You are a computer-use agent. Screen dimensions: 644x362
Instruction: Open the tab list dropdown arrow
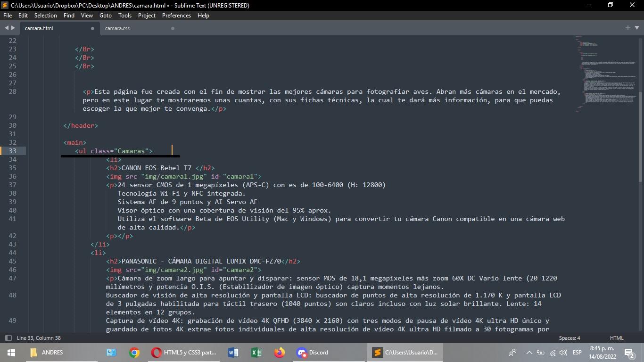636,28
